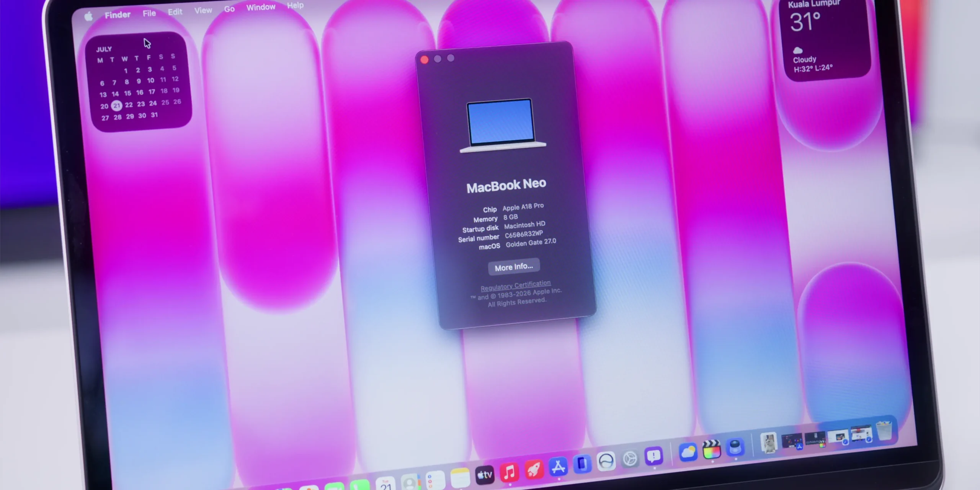Open the View menu
Screen dimensions: 980x490
[203, 10]
